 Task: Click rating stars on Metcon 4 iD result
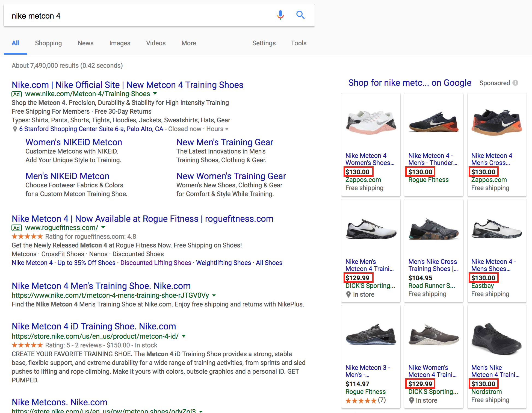[x=27, y=345]
